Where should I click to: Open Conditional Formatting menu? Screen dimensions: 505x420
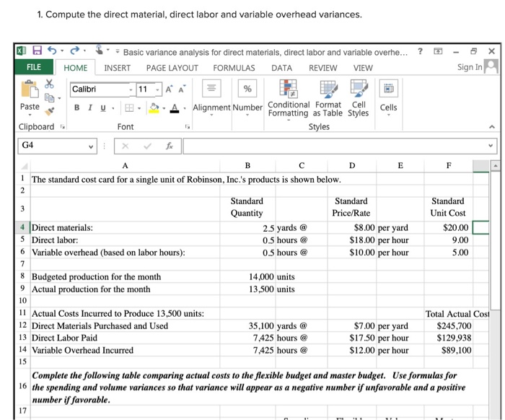tap(289, 99)
